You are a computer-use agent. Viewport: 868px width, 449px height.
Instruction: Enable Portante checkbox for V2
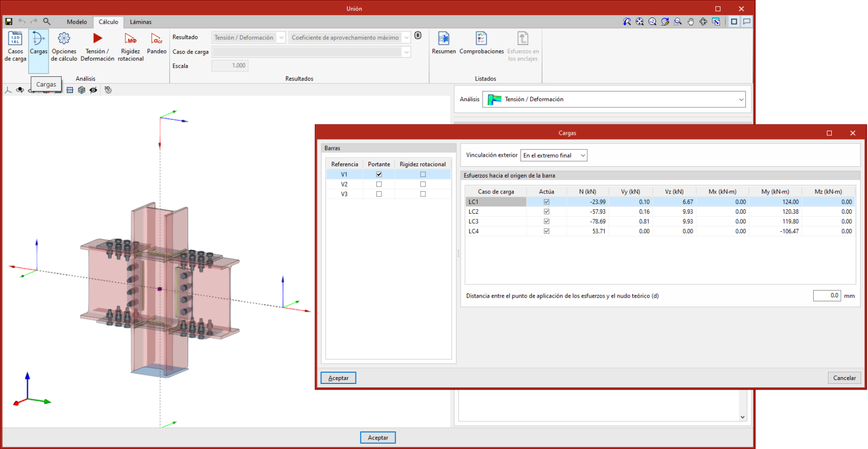coord(379,184)
